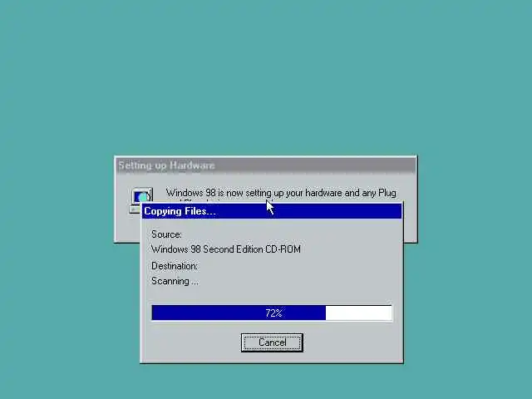Viewport: 532px width, 399px height.
Task: Click the Cancel button in Copying Files
Action: (272, 342)
